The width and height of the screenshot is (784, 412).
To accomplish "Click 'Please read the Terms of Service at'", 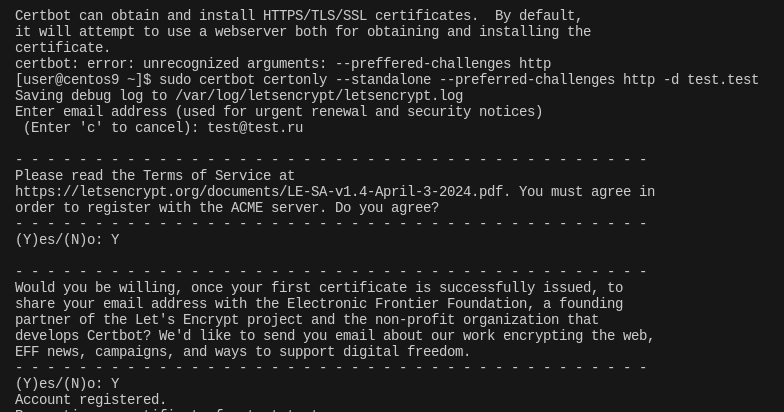I will [155, 176].
